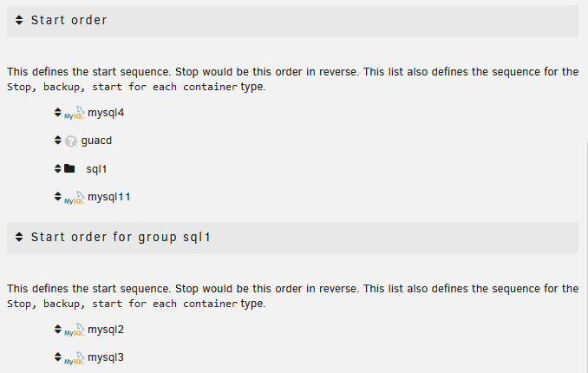The image size is (588, 373).
Task: Click the sort handle arrows for mysql2
Action: tap(58, 329)
